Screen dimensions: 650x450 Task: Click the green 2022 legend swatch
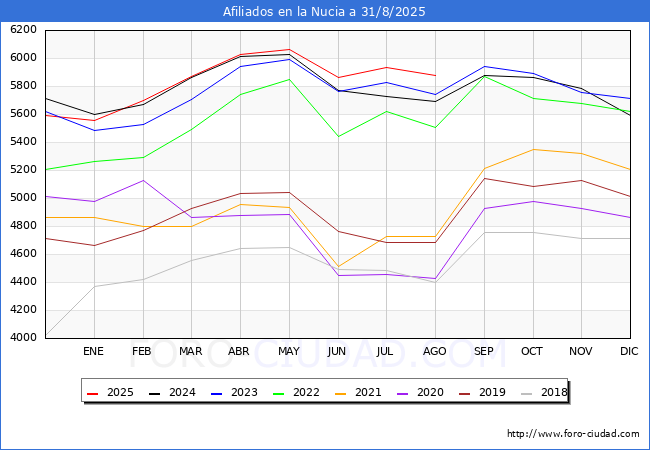(279, 393)
